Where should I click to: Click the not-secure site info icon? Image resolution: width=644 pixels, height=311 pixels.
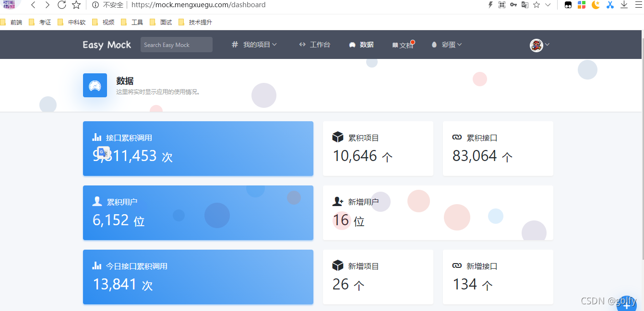95,5
